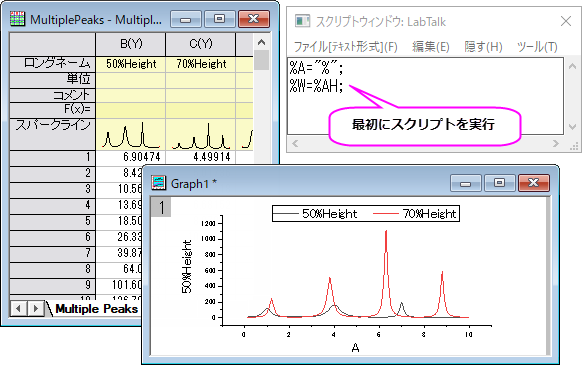Minimize the MultiplePeaks workbook window
The width and height of the screenshot is (582, 365).
point(186,19)
